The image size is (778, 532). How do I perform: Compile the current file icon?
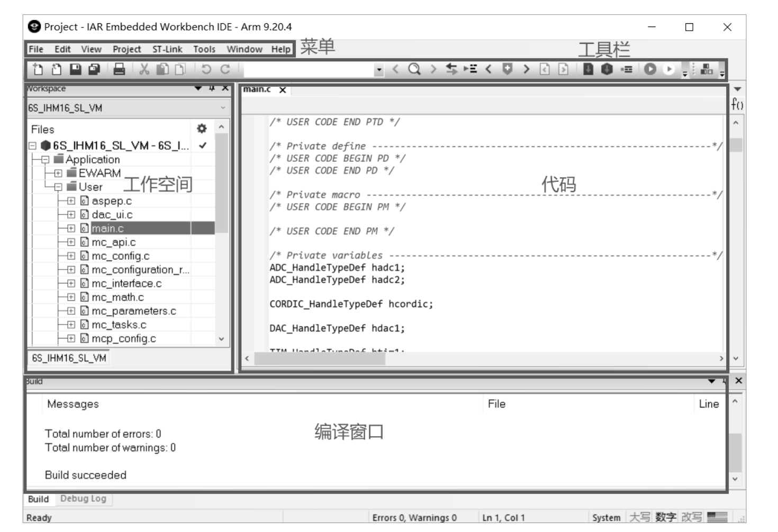(x=588, y=69)
